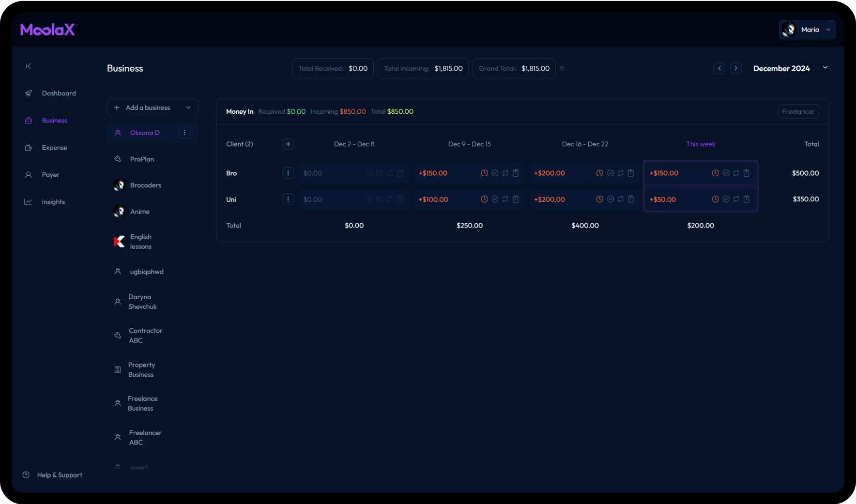Go to the previous month
856x504 pixels.
719,68
